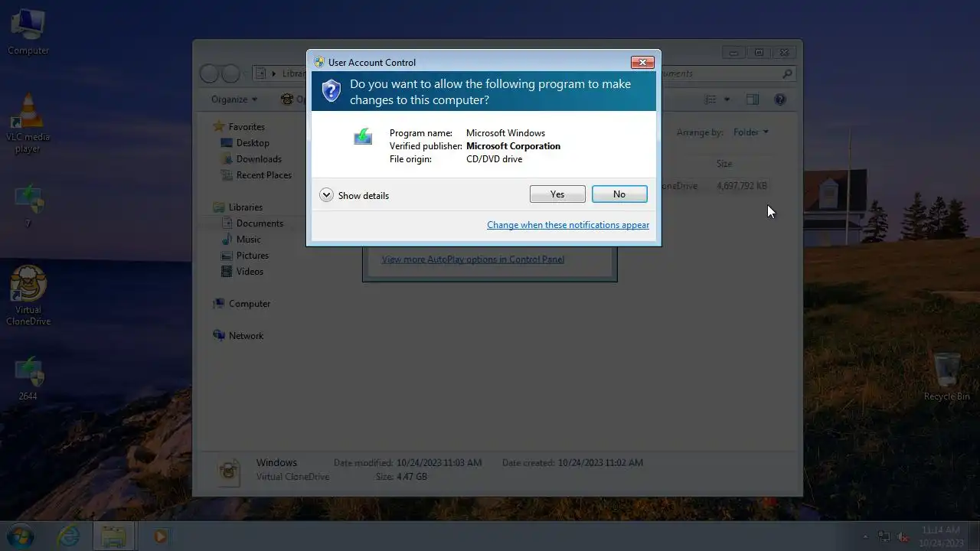The width and height of the screenshot is (980, 551).
Task: Expand Show details in UAC dialog
Action: (x=354, y=195)
